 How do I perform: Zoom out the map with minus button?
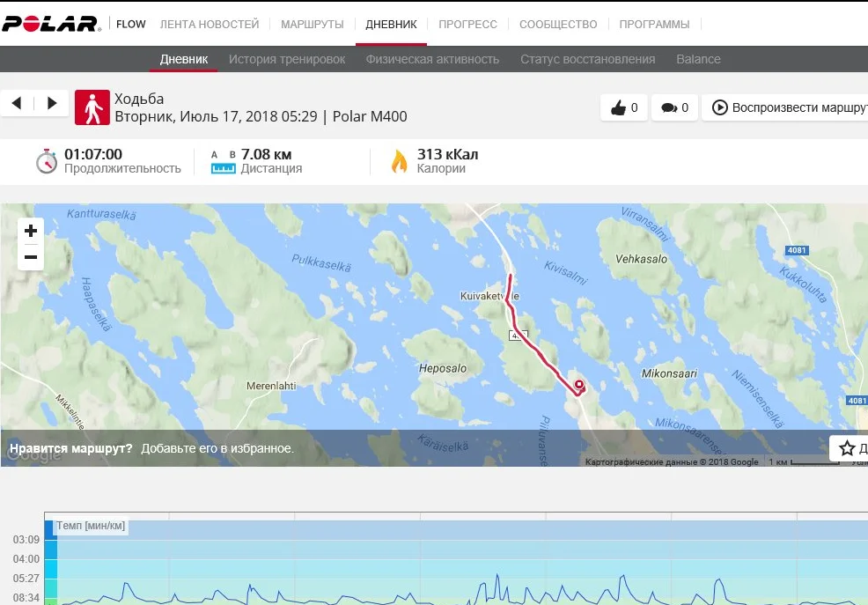coord(31,257)
